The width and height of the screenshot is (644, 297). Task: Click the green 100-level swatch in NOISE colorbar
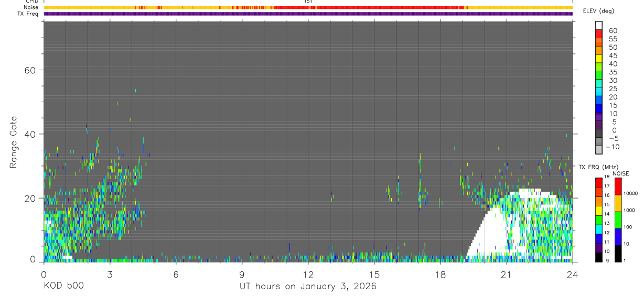[618, 220]
